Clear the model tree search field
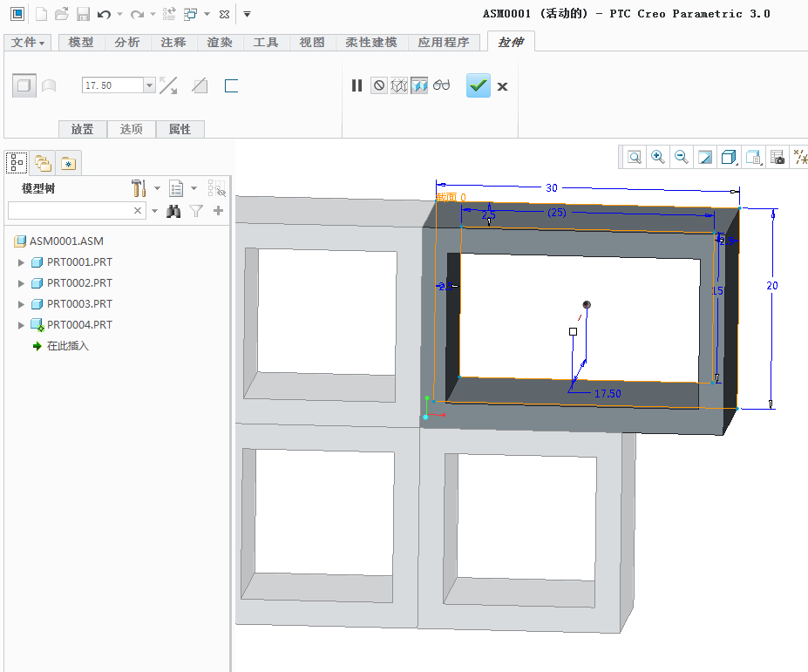This screenshot has height=672, width=808. [138, 210]
